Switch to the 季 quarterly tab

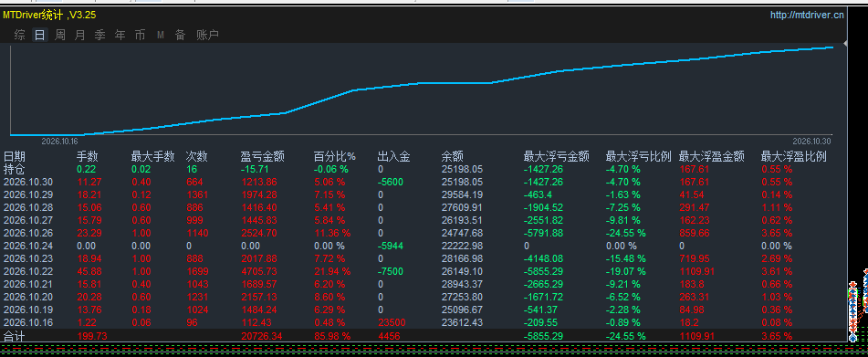click(99, 36)
